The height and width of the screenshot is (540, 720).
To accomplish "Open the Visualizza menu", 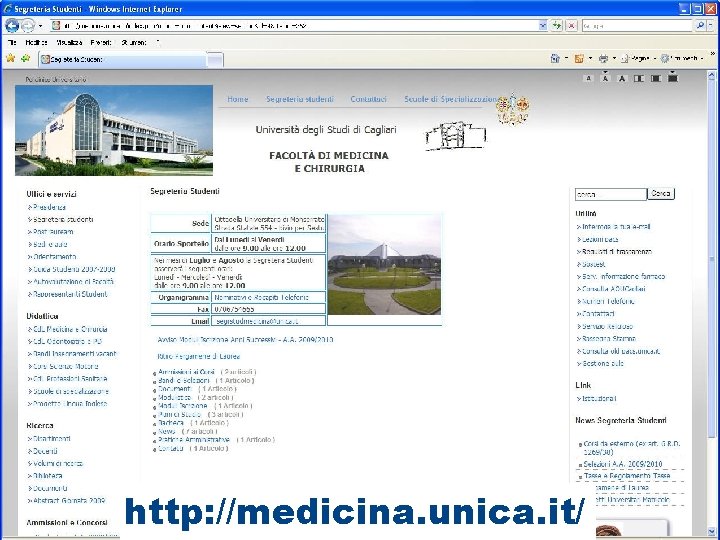I will pos(69,43).
